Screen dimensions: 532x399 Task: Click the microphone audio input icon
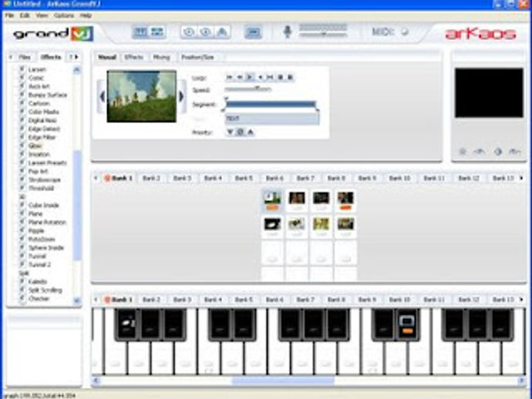(288, 32)
